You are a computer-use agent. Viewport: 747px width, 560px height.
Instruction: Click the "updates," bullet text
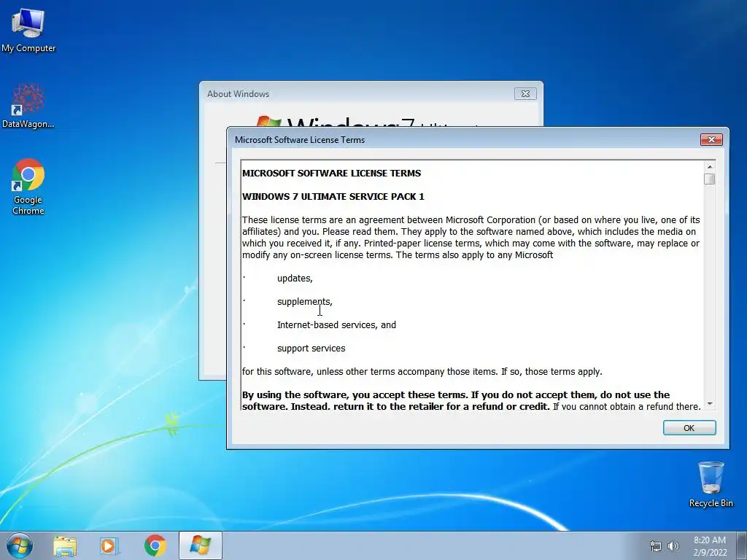click(295, 279)
